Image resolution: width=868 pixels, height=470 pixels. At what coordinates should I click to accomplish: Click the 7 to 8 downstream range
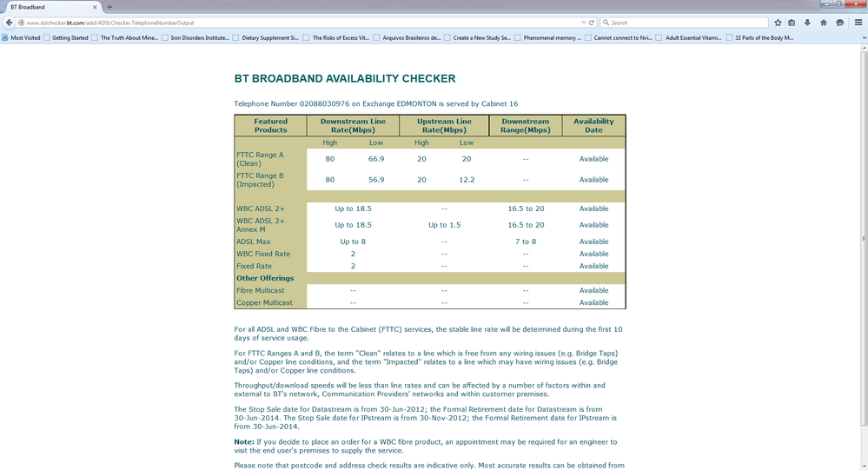(x=526, y=242)
